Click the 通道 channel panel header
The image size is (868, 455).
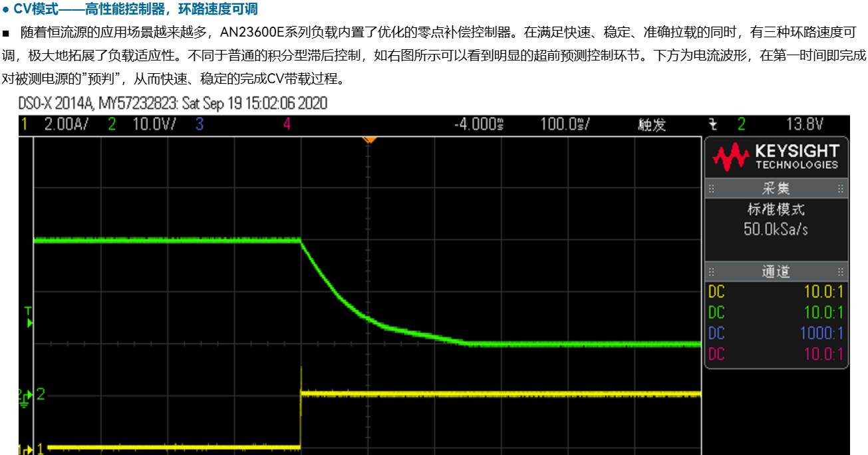[776, 271]
